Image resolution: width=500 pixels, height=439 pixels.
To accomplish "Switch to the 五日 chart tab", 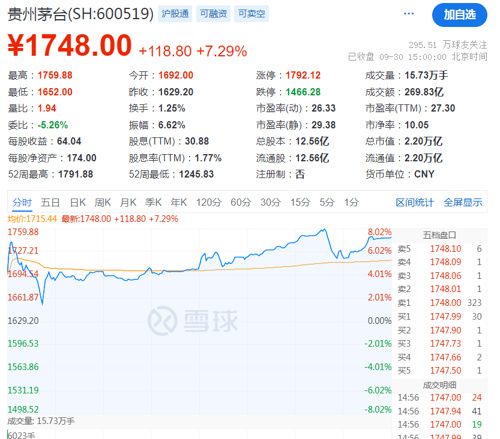I will pos(50,202).
